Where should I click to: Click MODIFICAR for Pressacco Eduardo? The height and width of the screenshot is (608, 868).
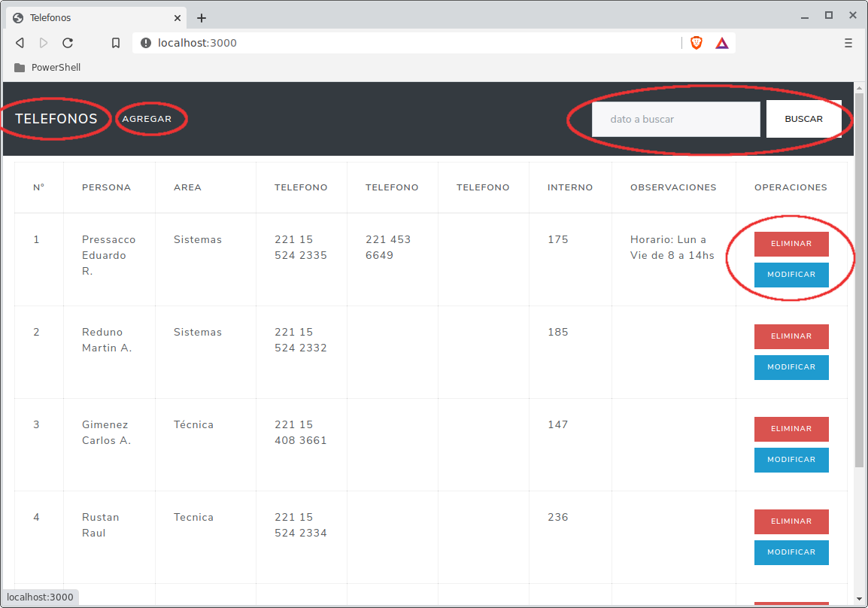pyautogui.click(x=791, y=275)
